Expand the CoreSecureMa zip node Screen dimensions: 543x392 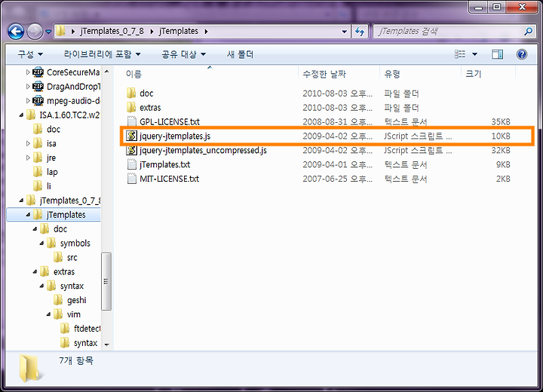point(28,72)
